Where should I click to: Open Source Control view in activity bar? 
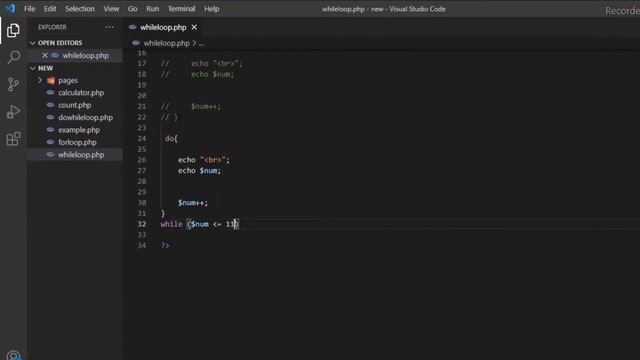tap(13, 84)
